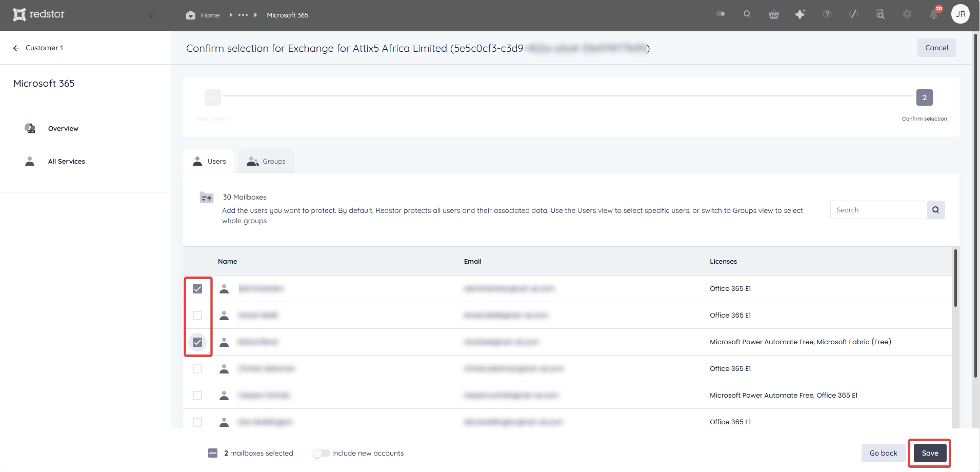Switch to the Users tab
Screen dimensions: 980x472
[209, 161]
